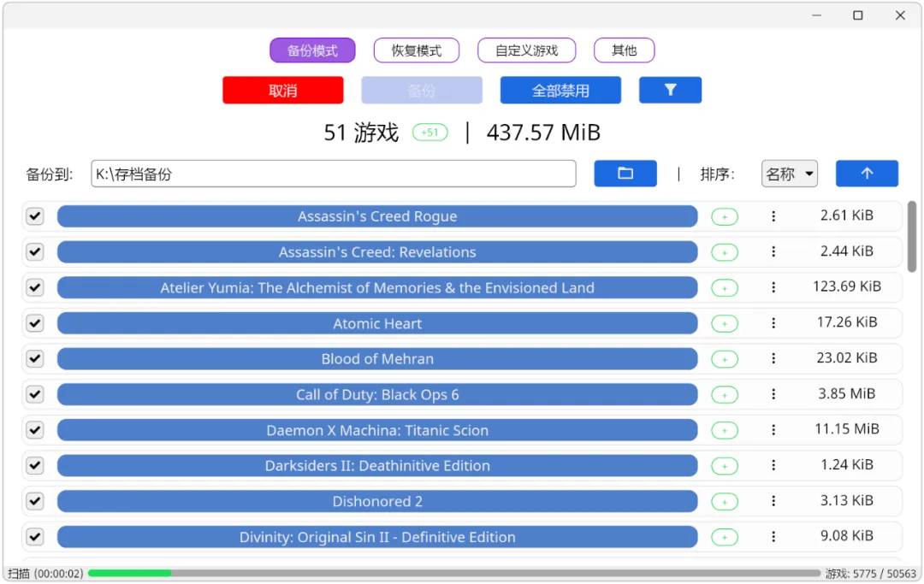The width and height of the screenshot is (924, 584).
Task: Expand Atelier Yumia game entry bar
Action: (377, 288)
